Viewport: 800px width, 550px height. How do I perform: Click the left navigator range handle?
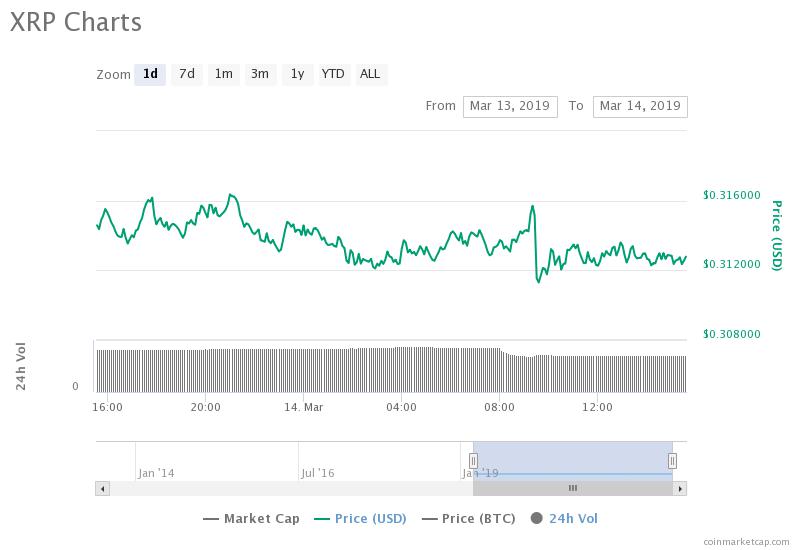point(473,461)
